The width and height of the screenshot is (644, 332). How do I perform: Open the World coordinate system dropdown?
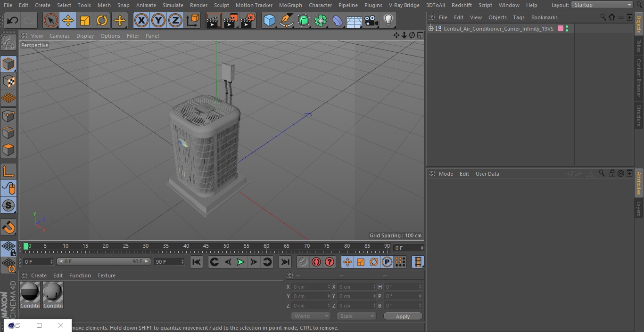pos(310,316)
